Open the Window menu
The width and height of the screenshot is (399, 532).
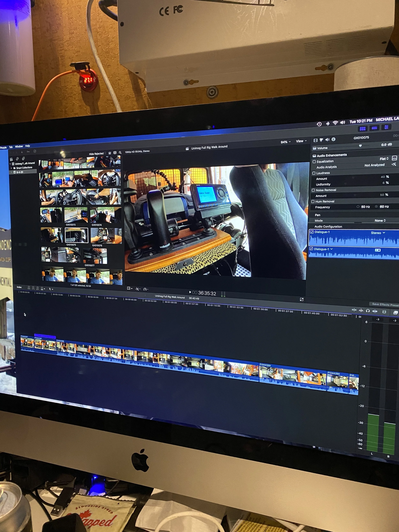click(19, 147)
